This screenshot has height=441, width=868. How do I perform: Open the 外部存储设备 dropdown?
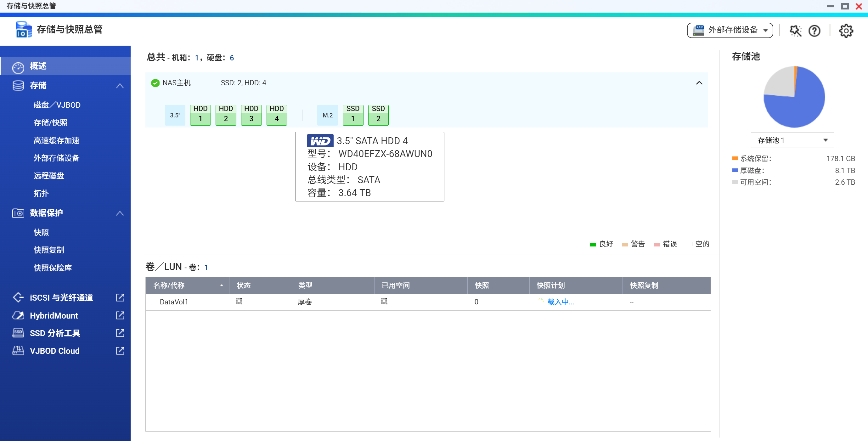click(x=730, y=30)
